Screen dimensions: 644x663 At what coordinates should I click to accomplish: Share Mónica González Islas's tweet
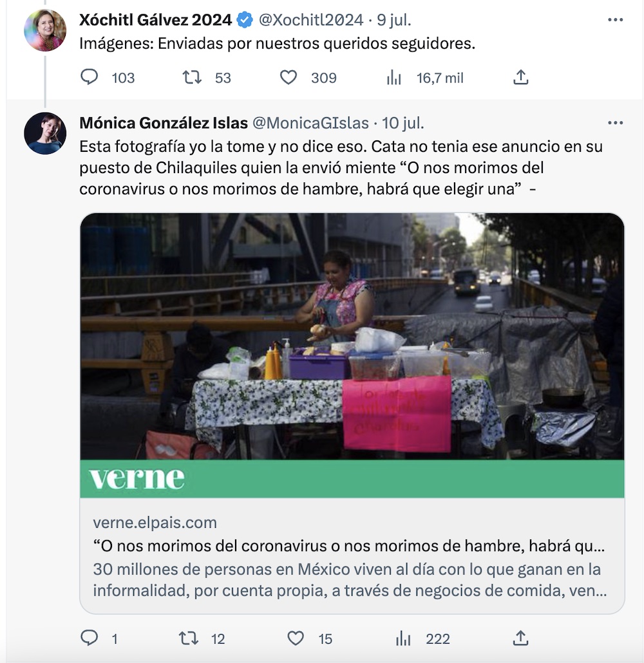pyautogui.click(x=520, y=638)
